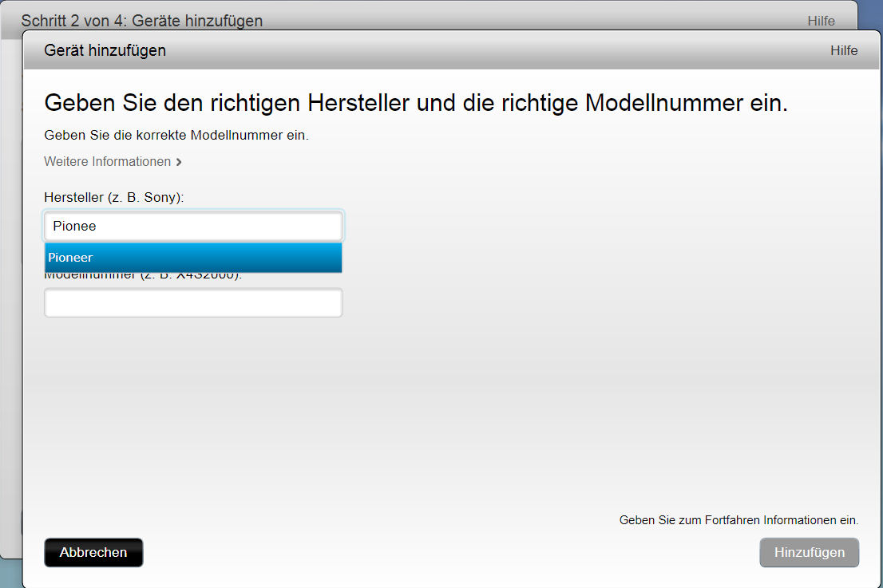This screenshot has height=588, width=883.
Task: Click the Fortfahren Informationen hint text
Action: tap(738, 520)
